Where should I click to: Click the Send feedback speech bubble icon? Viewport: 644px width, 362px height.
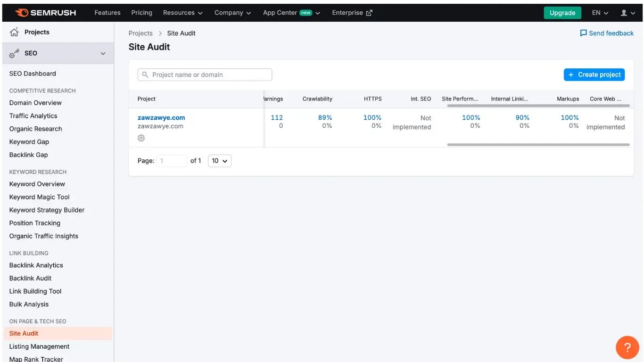pyautogui.click(x=584, y=33)
